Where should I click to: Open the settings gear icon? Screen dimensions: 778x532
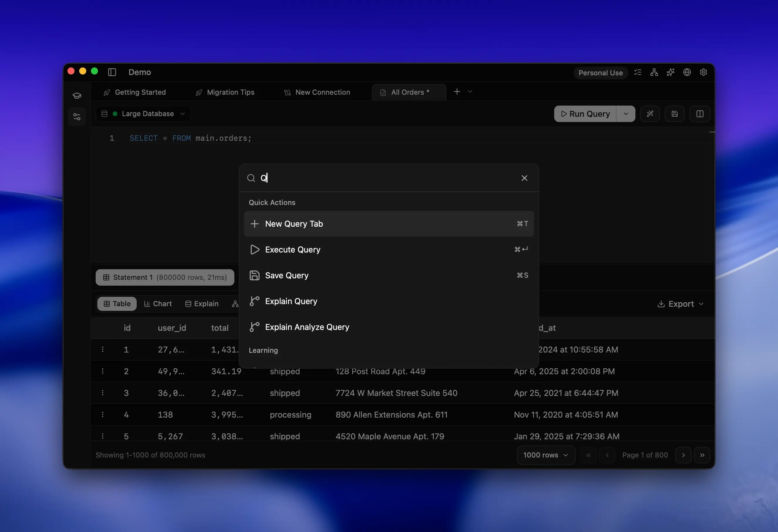pos(703,72)
